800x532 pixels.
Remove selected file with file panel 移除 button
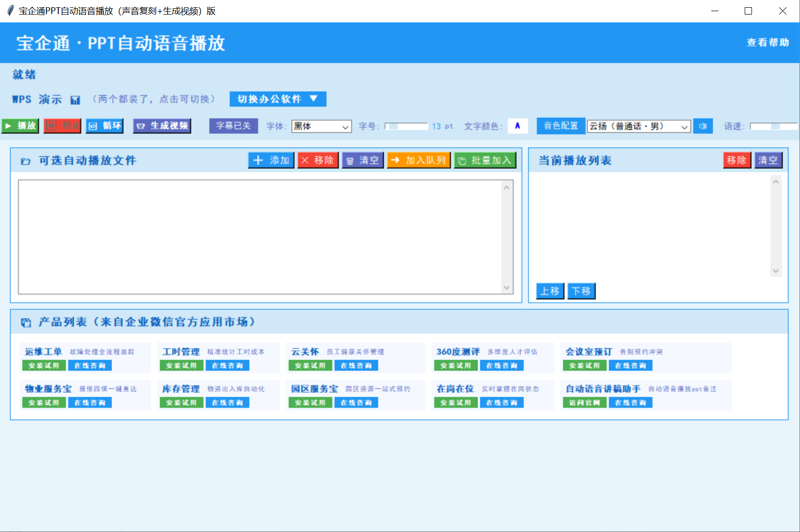pyautogui.click(x=318, y=161)
